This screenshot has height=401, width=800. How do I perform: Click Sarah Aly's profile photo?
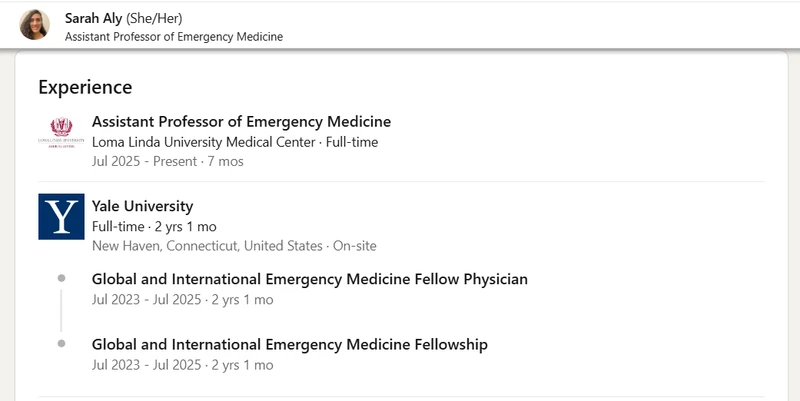(34, 25)
